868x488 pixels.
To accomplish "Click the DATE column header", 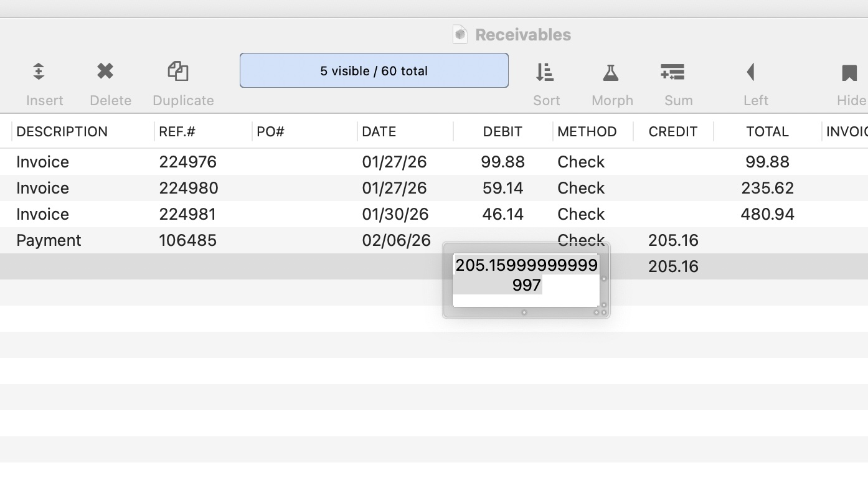I will click(x=379, y=132).
